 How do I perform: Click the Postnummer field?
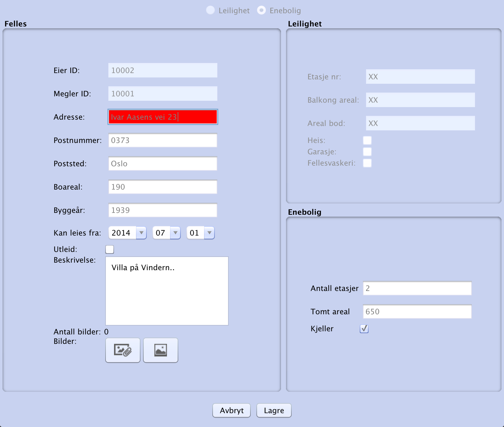[163, 140]
